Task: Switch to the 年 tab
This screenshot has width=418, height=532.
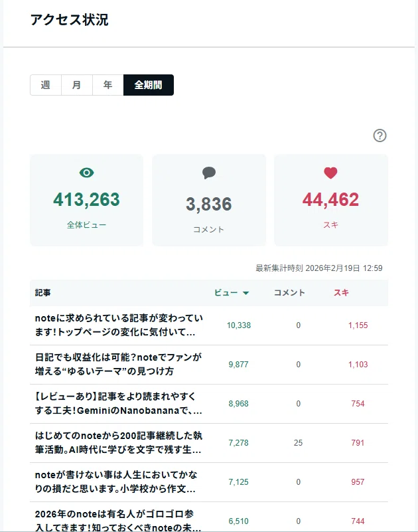Action: (107, 85)
